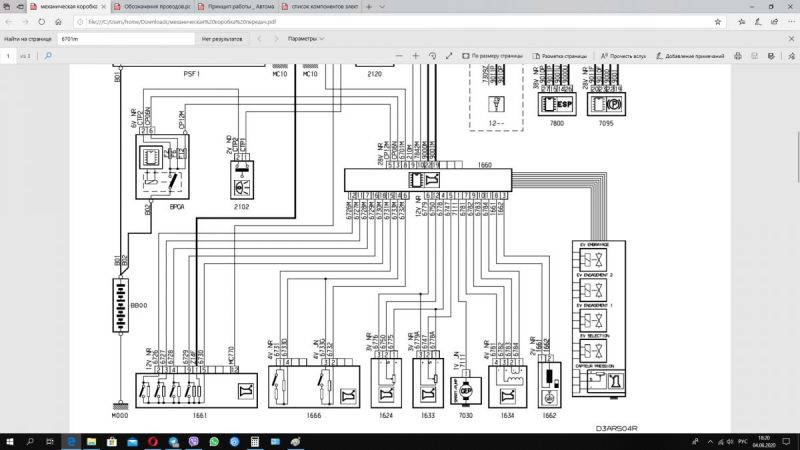Click the zoom in plus icon

point(416,57)
